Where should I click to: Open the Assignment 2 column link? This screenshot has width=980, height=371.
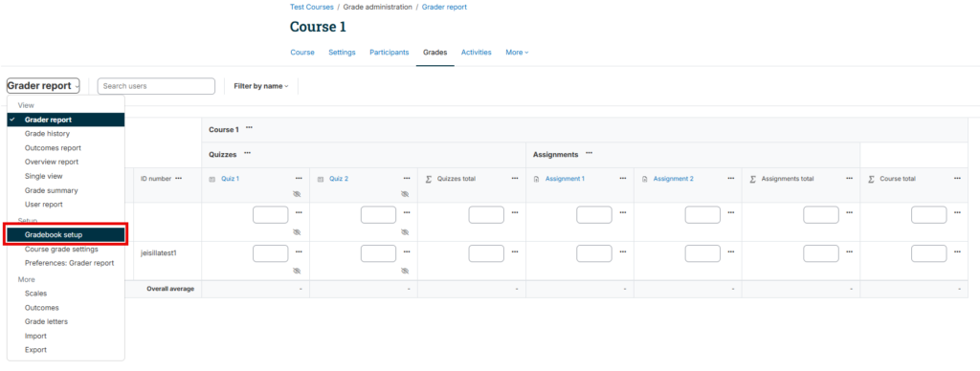[673, 179]
